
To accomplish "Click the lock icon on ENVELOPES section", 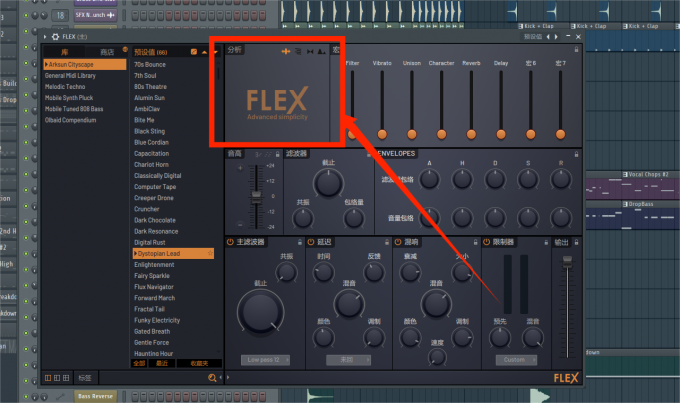I will coord(576,154).
